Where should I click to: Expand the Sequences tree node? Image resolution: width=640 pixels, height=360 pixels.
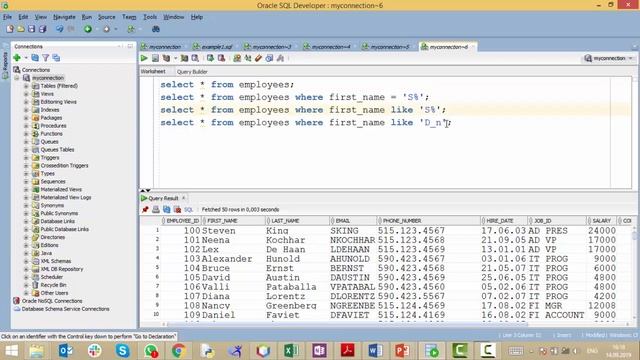click(26, 182)
